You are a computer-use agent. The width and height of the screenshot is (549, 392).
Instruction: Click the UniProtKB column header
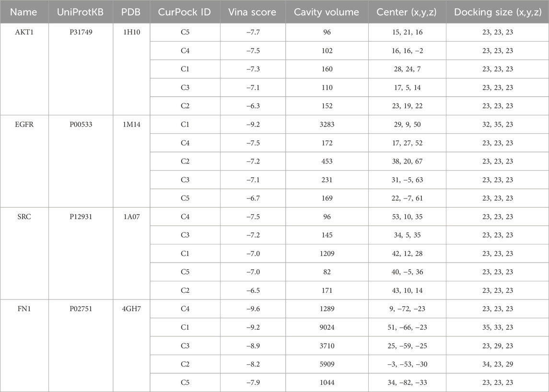[x=81, y=12]
